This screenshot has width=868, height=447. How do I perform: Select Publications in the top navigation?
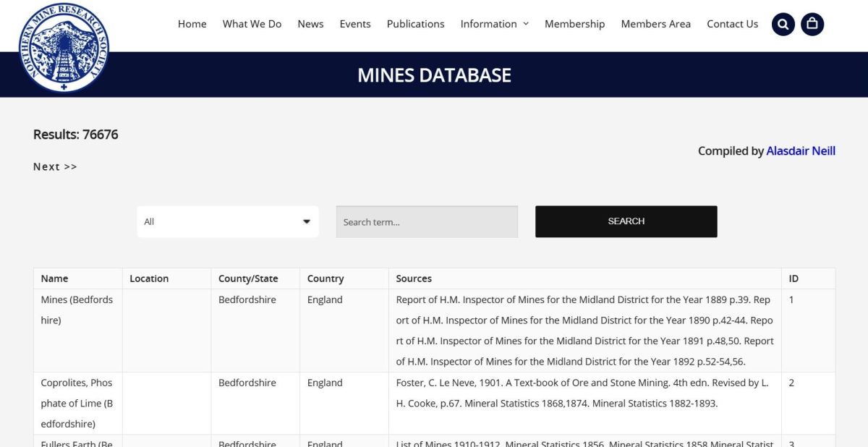click(415, 24)
